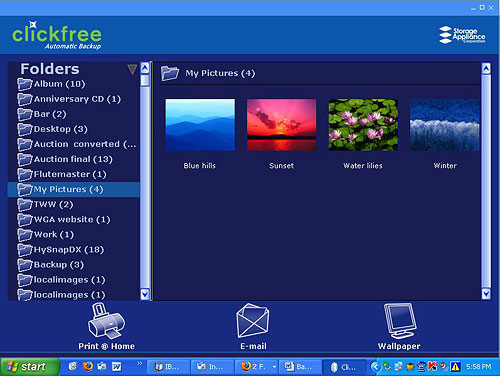Click the Print @ Home printer icon

click(x=106, y=321)
